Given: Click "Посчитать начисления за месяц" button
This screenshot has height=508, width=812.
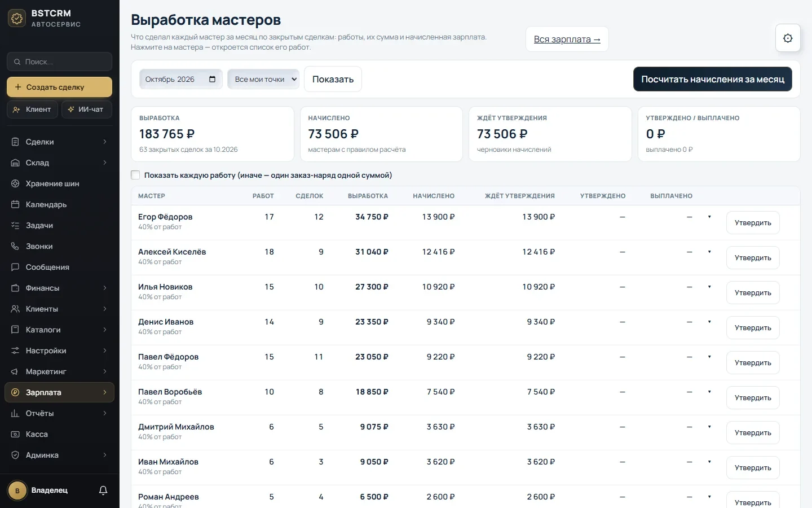Looking at the screenshot, I should pyautogui.click(x=713, y=79).
